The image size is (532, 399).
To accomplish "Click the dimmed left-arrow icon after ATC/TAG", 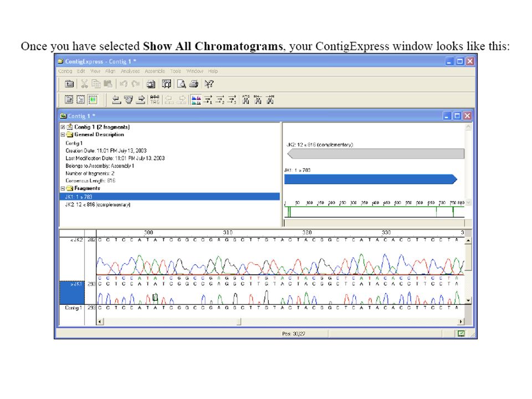I will point(170,100).
